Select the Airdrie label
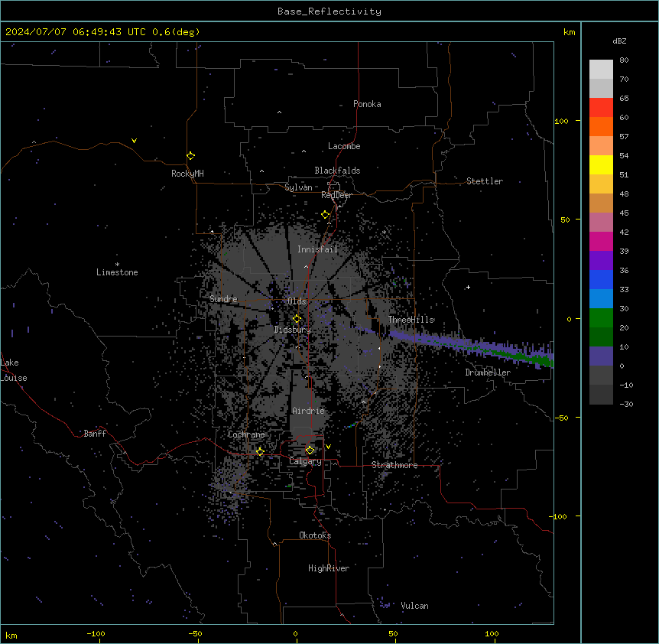659x644 pixels. (x=308, y=411)
